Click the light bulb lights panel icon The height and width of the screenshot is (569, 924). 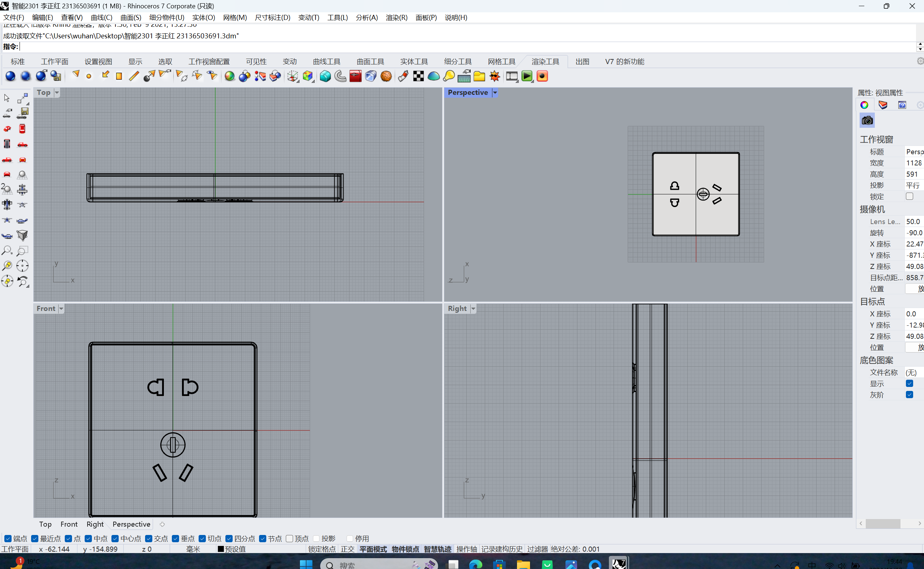point(449,76)
